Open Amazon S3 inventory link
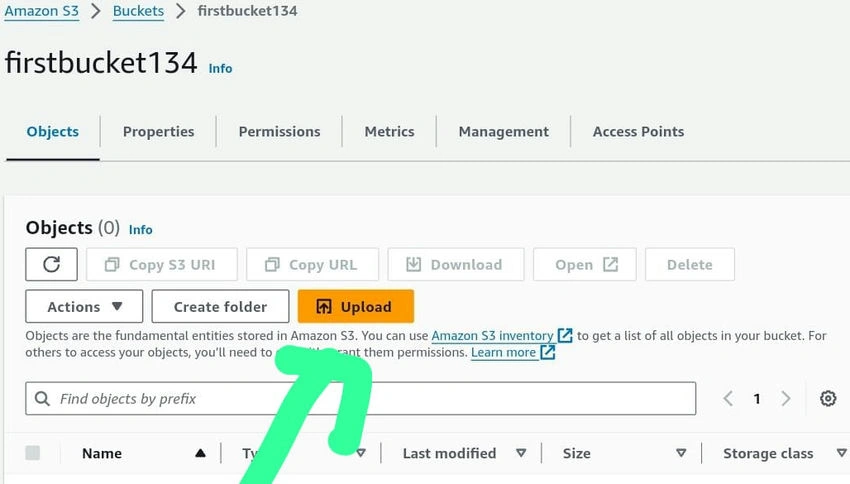Image resolution: width=850 pixels, height=484 pixels. point(492,335)
